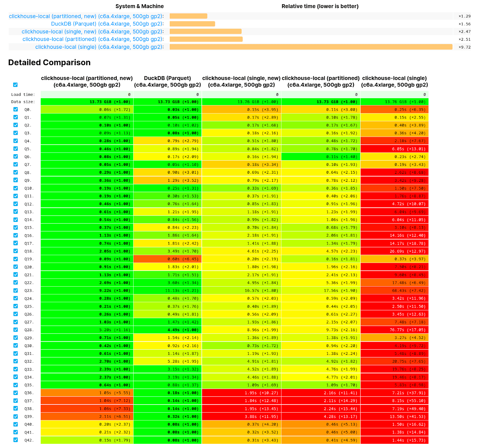Uncheck the Q5 query checkbox
This screenshot has width=479, height=448.
(x=16, y=149)
